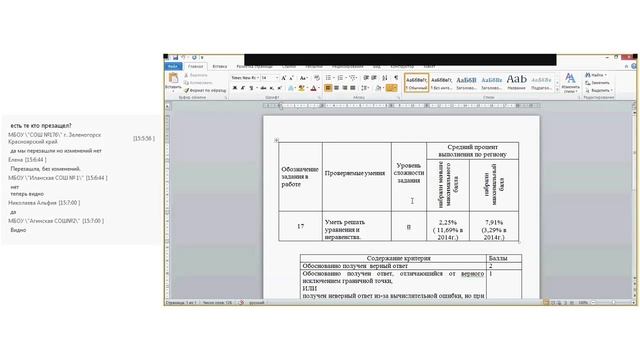Align text left
Image resolution: width=640 pixels, height=360 pixels.
(328, 88)
